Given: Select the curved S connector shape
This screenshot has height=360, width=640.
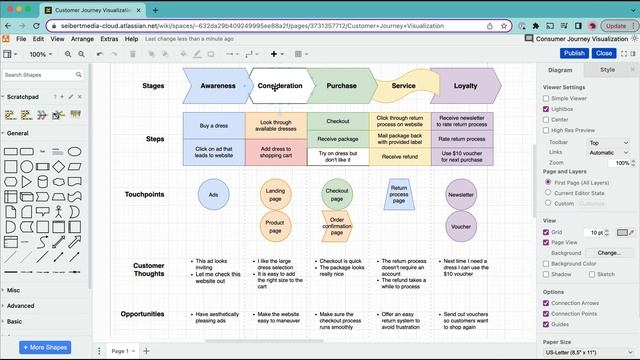Looking at the screenshot, I should (42, 242).
